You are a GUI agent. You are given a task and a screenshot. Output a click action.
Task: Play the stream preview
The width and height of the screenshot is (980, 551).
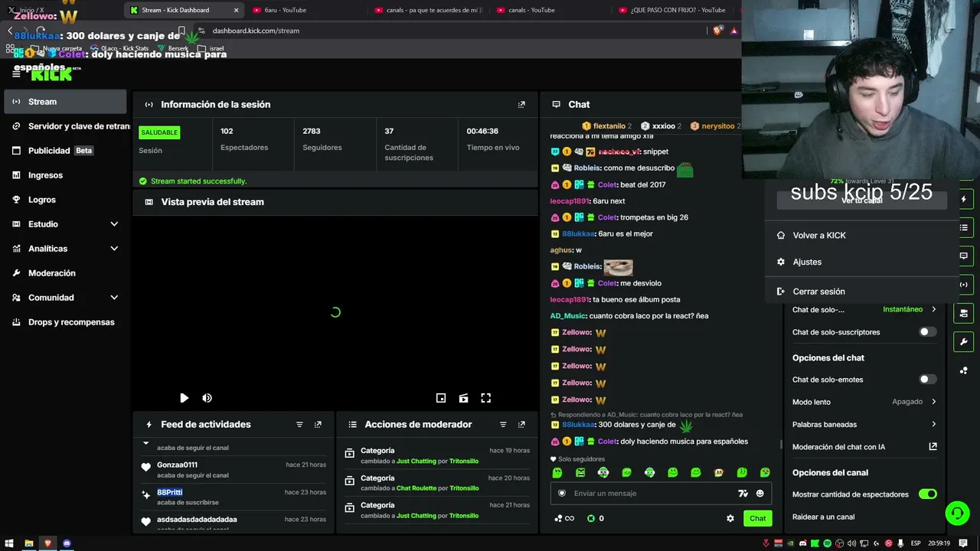click(184, 398)
